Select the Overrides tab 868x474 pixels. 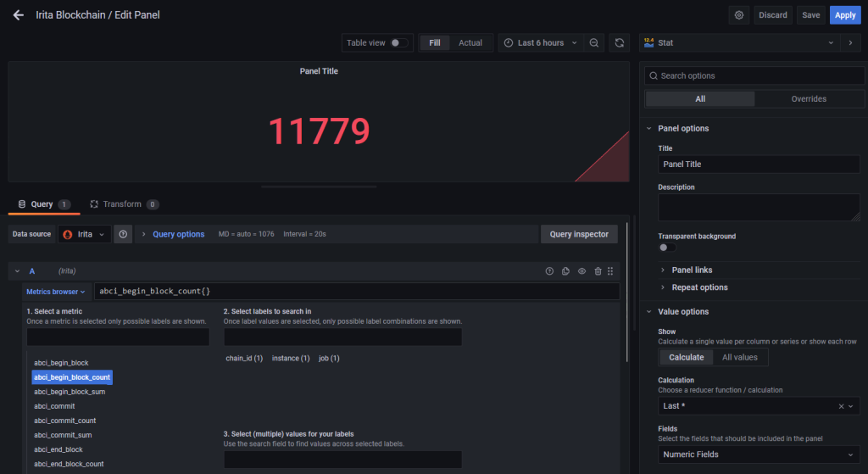click(x=809, y=99)
